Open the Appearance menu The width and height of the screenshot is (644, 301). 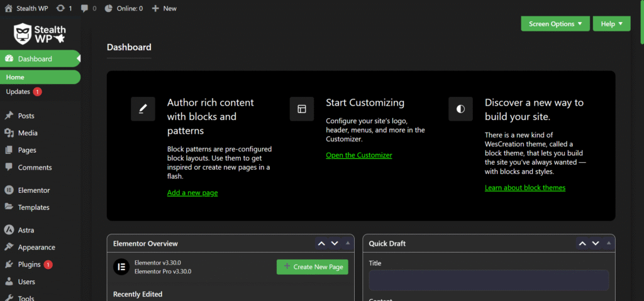(40, 247)
